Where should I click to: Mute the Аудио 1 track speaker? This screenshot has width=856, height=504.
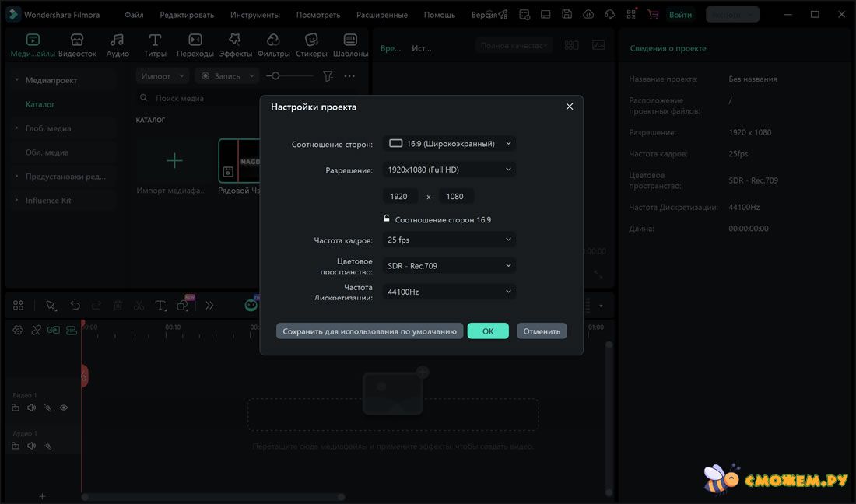point(32,446)
